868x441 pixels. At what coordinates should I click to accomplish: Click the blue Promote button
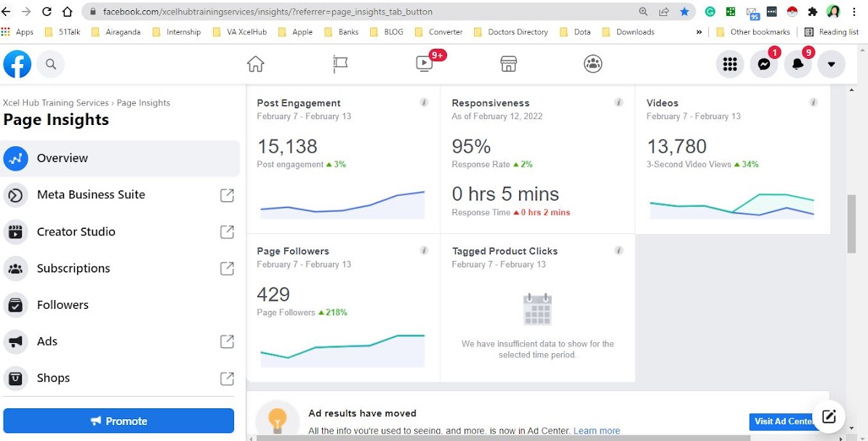pyautogui.click(x=118, y=421)
